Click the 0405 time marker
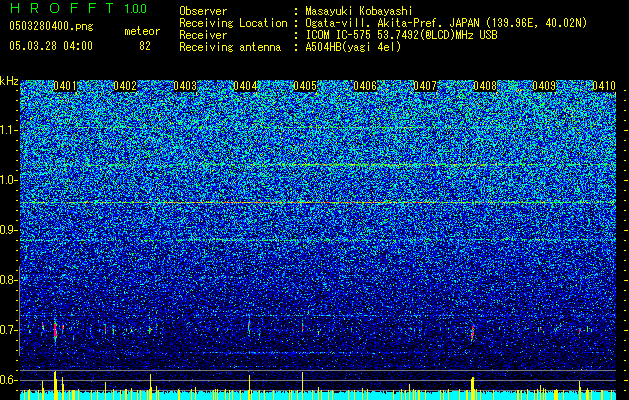This screenshot has width=629, height=400. coord(305,86)
